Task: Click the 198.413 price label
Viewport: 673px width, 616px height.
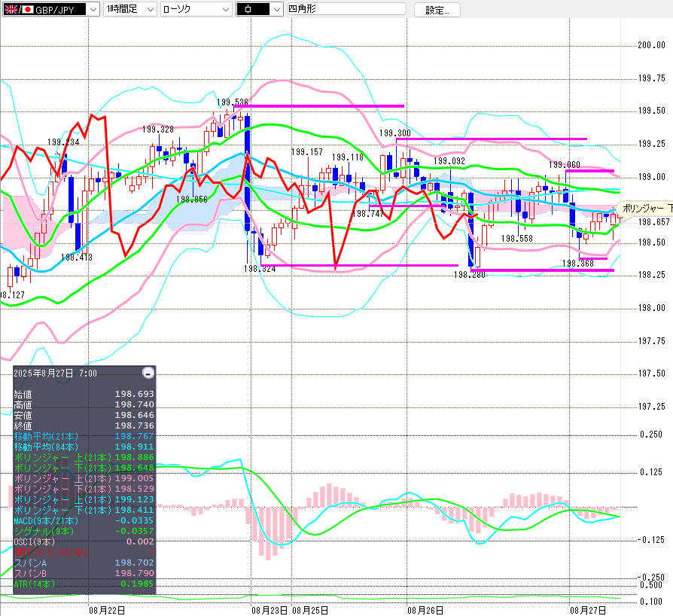Action: point(76,257)
